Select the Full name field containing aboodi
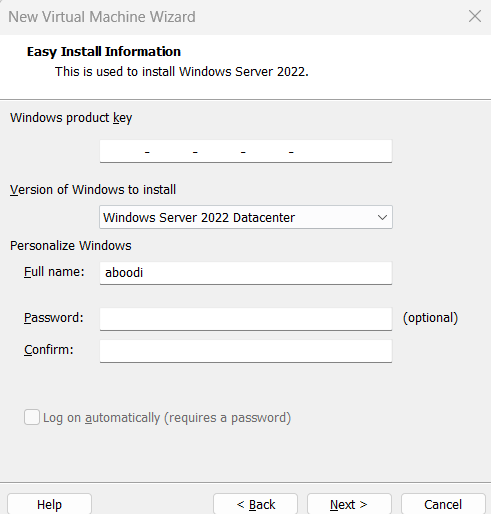The height and width of the screenshot is (514, 491). tap(246, 273)
